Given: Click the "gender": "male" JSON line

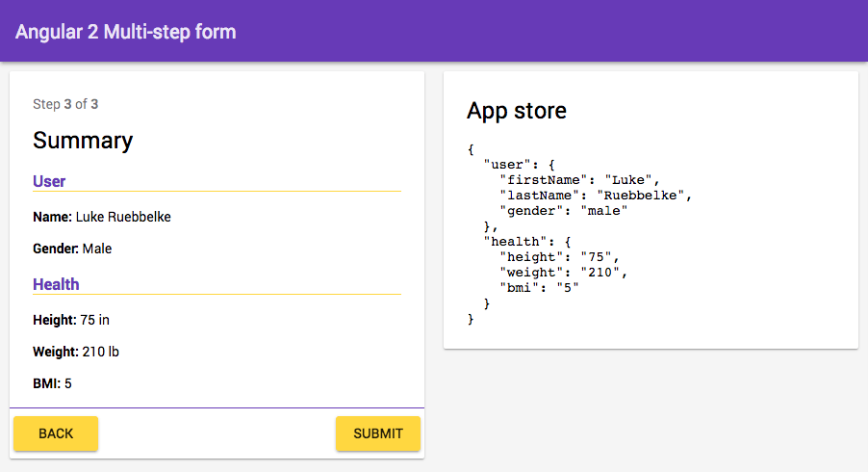Looking at the screenshot, I should pos(564,211).
